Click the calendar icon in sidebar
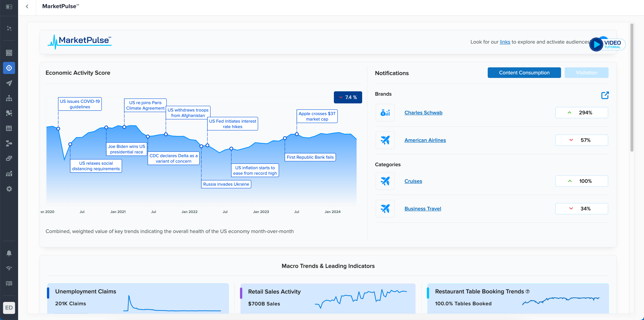 (x=9, y=128)
